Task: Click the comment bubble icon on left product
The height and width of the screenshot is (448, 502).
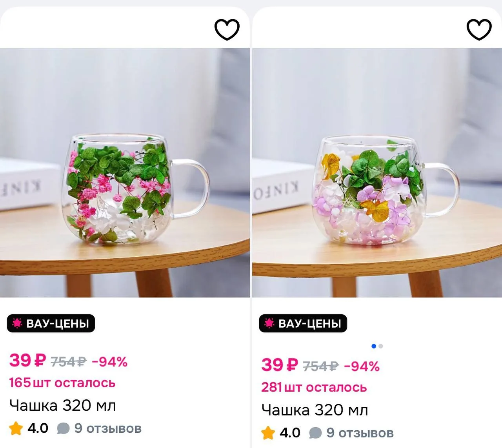Action: point(63,428)
